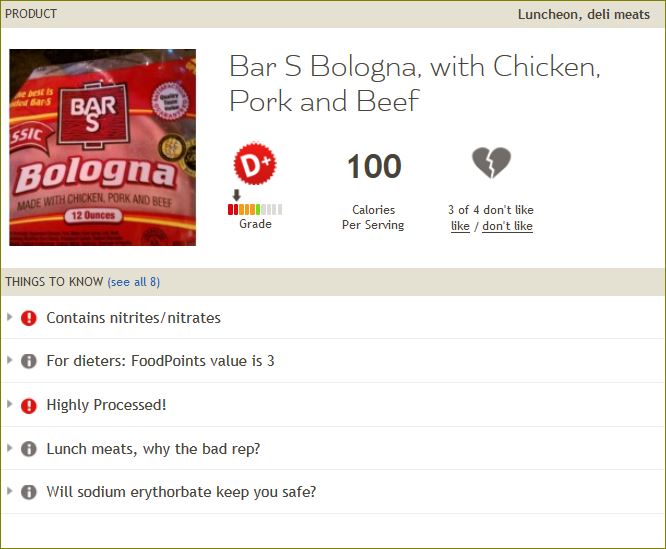Click red warning icon beside nitrites/nitrates

[28, 318]
